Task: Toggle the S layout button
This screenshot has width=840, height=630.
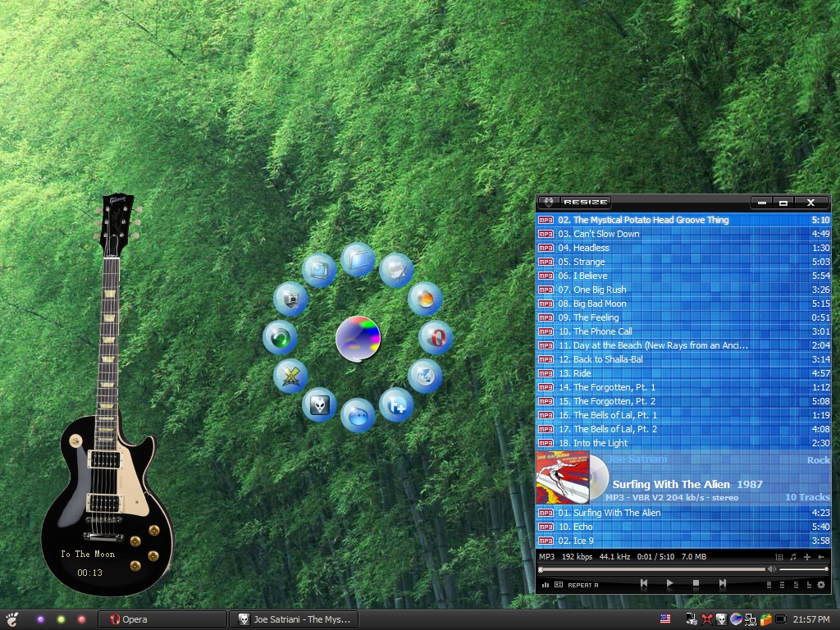Action: point(796,585)
